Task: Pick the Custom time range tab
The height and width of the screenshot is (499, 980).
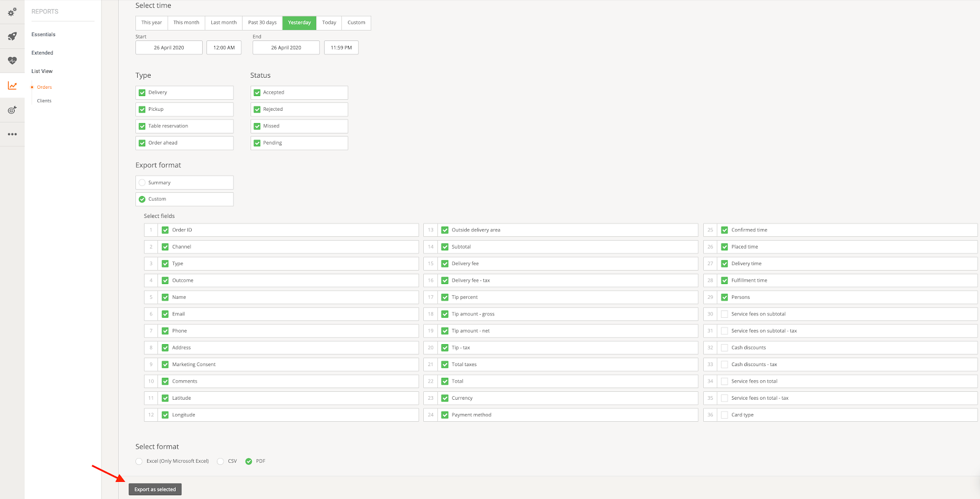Action: coord(356,23)
